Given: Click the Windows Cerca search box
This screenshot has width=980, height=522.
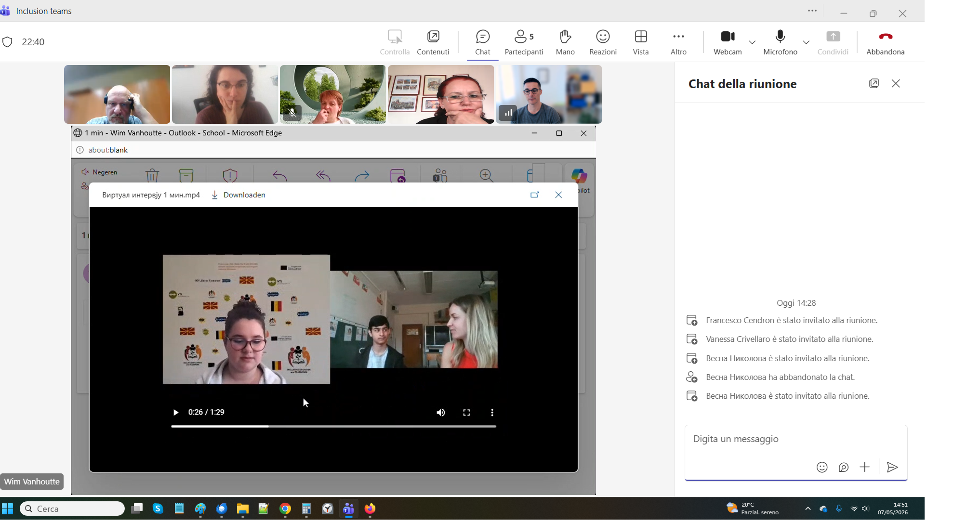Looking at the screenshot, I should click(72, 509).
